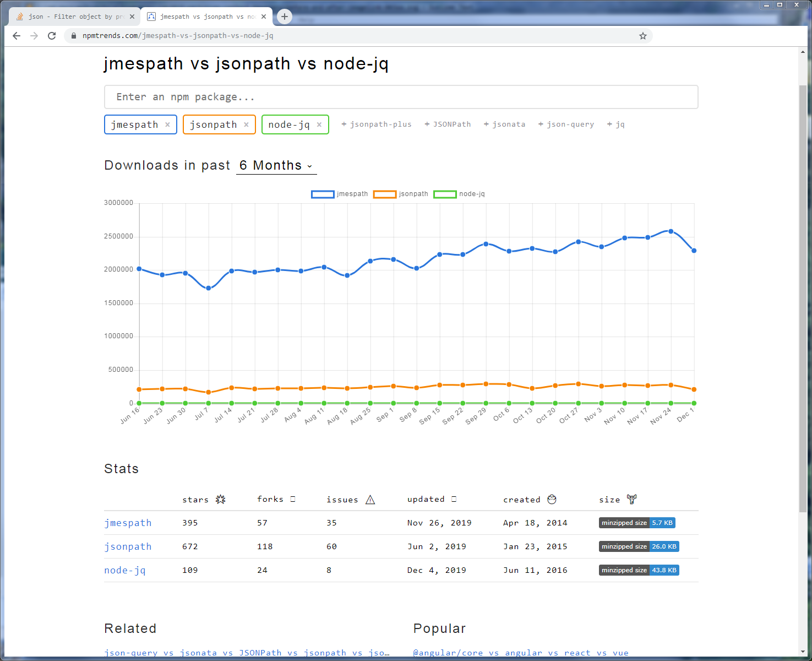Click the stars column star icon
The width and height of the screenshot is (812, 661).
221,500
